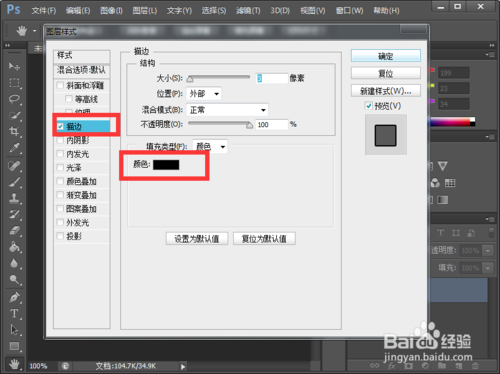Enable the 外发光 checkbox

tap(60, 222)
